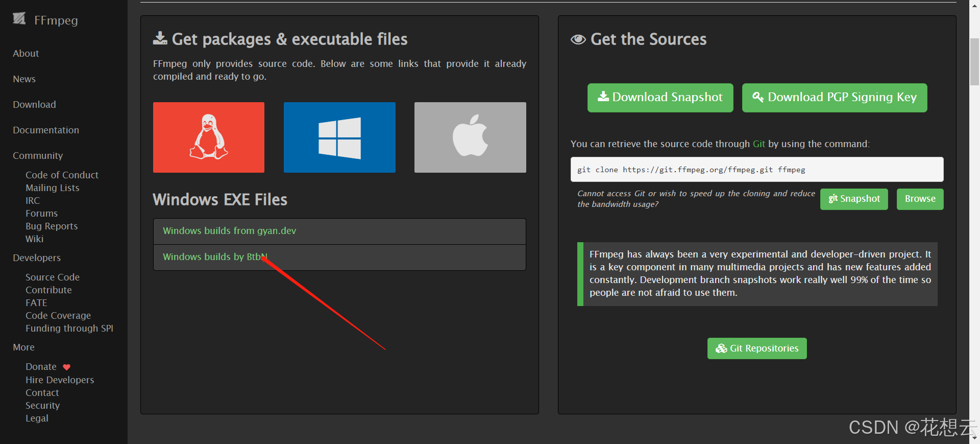Viewport: 980px width, 444px height.
Task: Open Wiki link in sidebar
Action: (x=34, y=239)
